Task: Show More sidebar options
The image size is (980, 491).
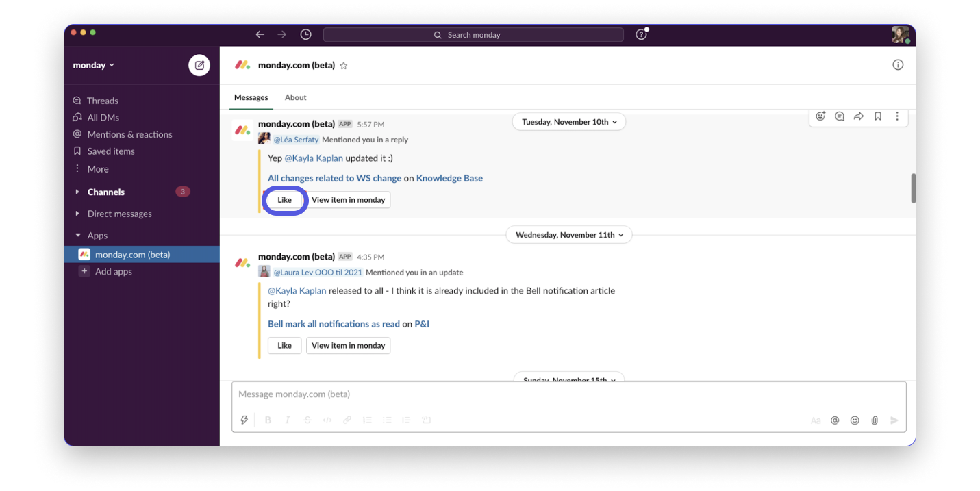Action: (91, 169)
